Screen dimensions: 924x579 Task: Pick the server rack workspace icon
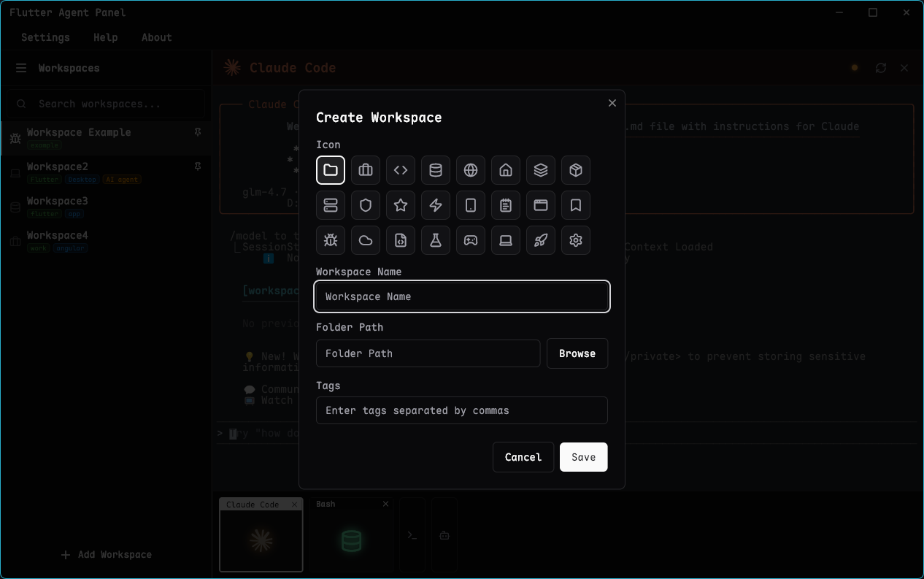[x=331, y=205]
